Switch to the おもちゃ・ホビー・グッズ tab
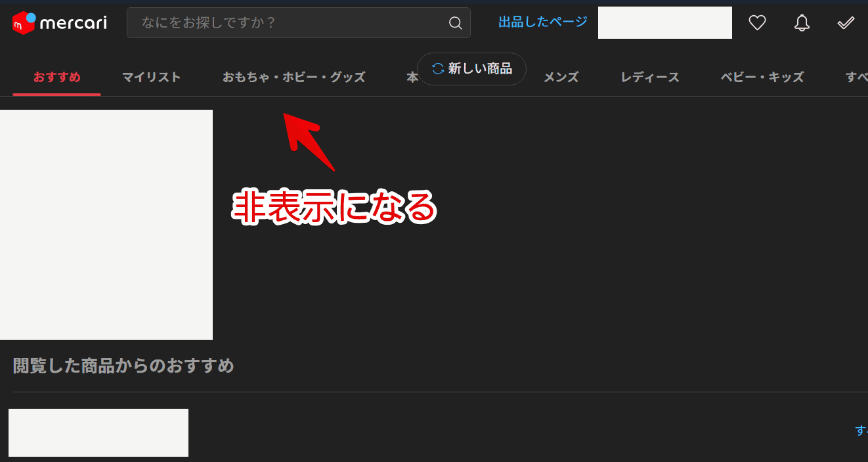Viewport: 868px width, 462px height. [x=293, y=78]
